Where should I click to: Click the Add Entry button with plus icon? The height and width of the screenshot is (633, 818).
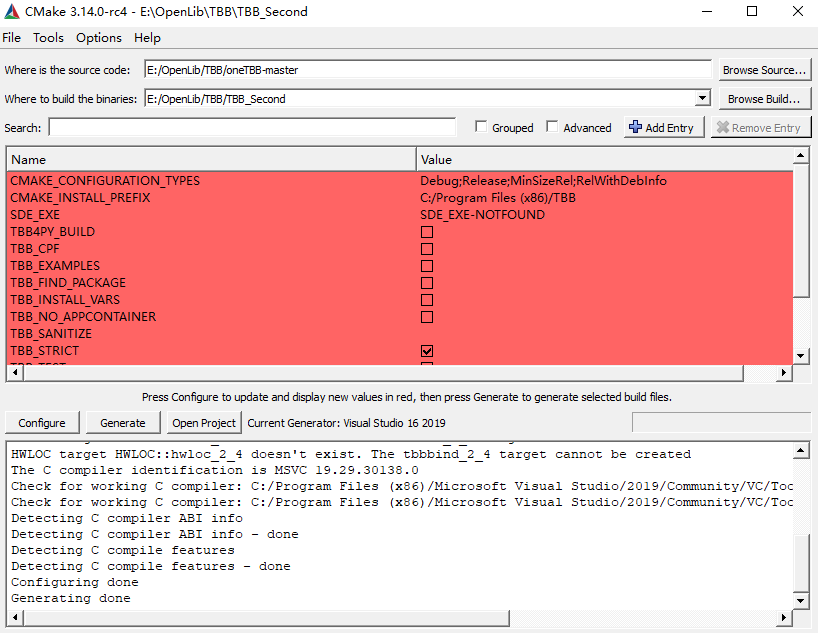[663, 127]
